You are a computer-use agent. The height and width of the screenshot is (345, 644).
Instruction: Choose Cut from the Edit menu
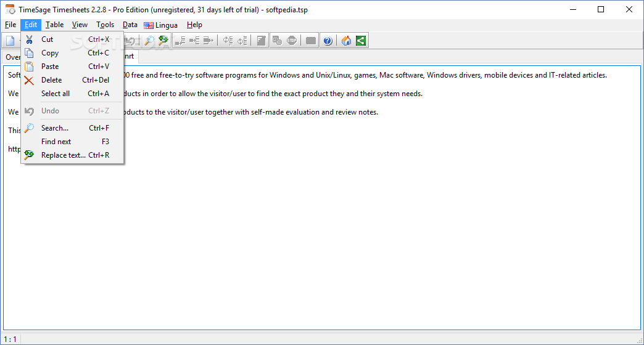click(x=72, y=39)
